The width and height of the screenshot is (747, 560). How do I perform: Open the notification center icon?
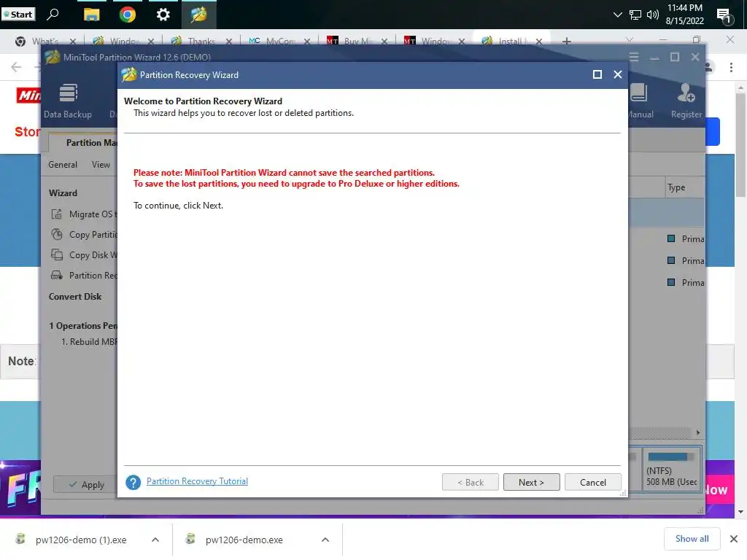[x=724, y=16]
